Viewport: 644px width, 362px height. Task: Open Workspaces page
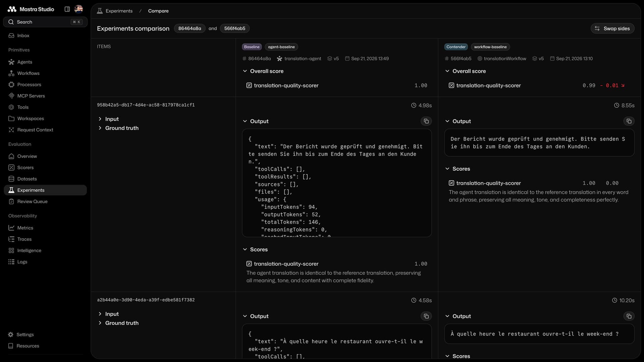pos(45,118)
